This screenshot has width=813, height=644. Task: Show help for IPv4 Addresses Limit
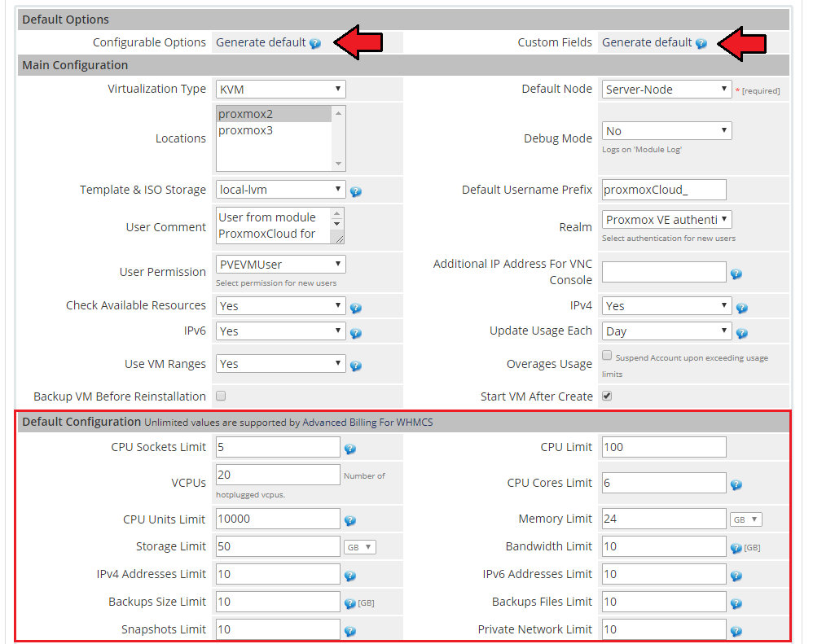(350, 576)
